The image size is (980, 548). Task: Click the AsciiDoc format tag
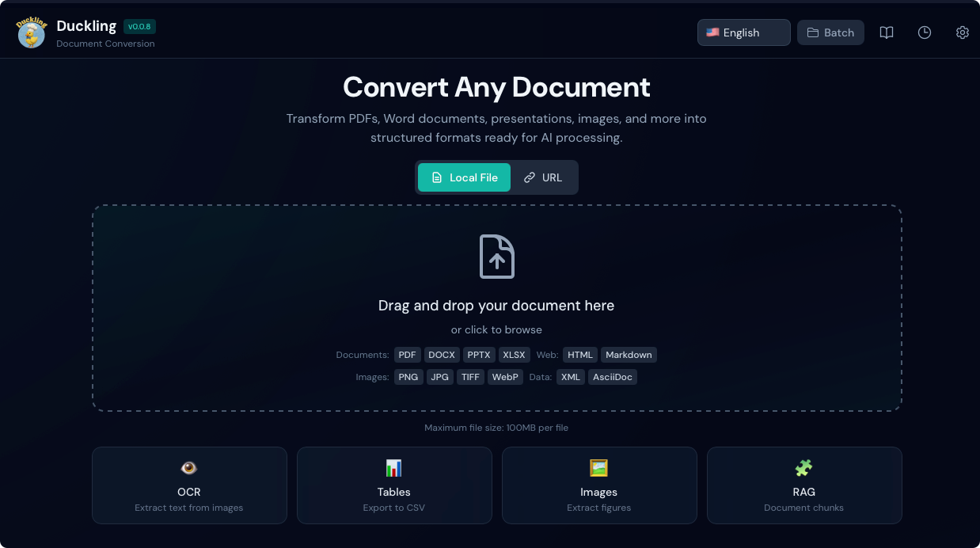coord(613,377)
